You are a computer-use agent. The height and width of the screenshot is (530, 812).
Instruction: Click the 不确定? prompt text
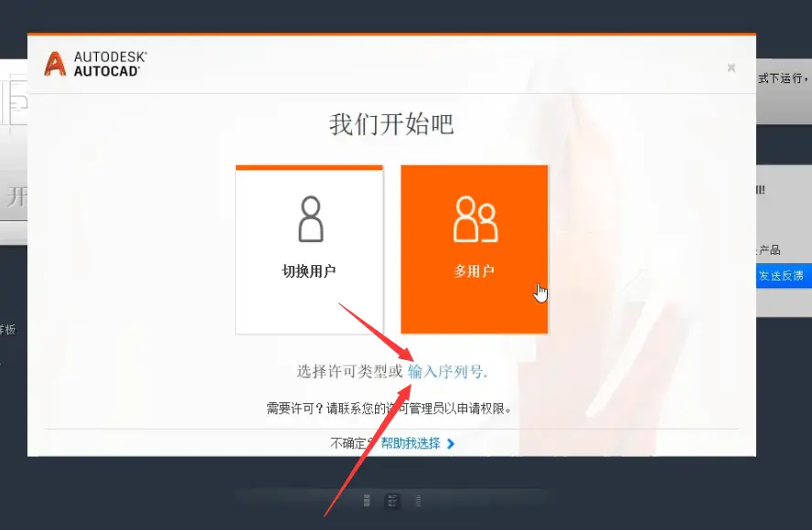pyautogui.click(x=351, y=443)
